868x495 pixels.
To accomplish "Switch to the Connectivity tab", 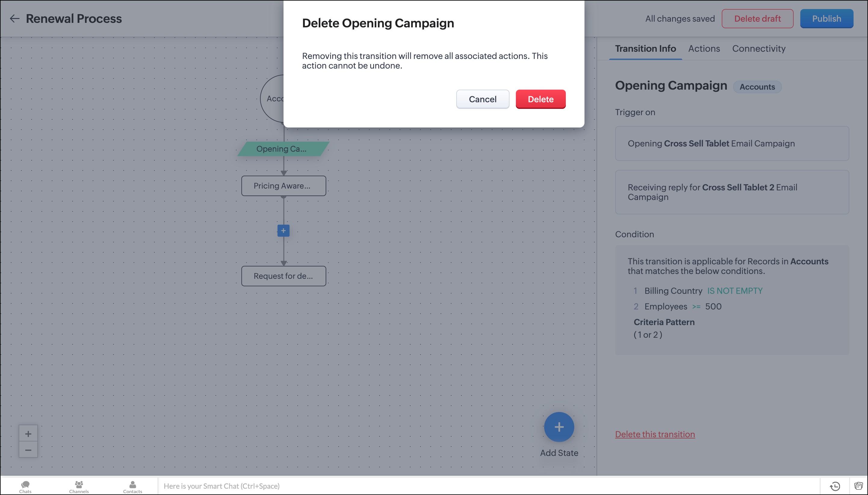I will [x=758, y=49].
